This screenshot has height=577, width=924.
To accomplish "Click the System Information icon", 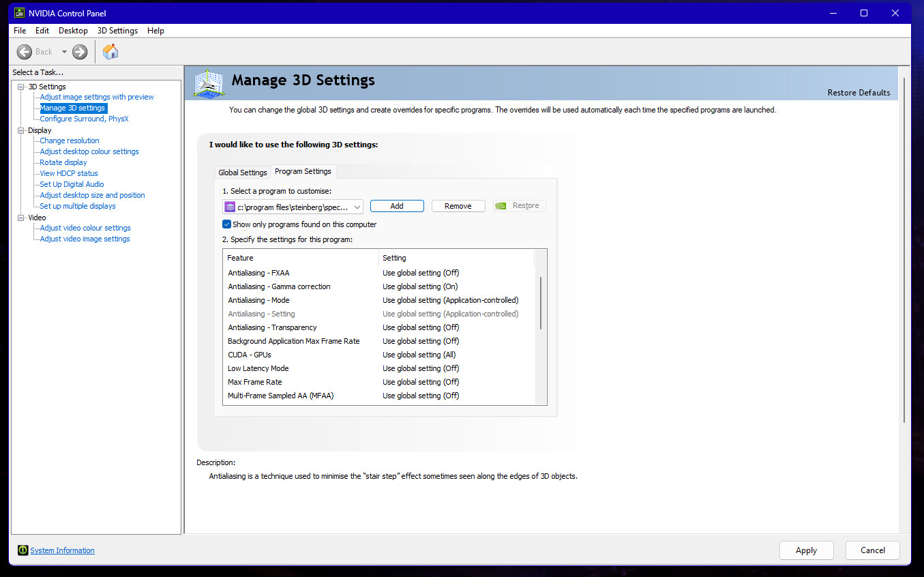I will pos(23,550).
